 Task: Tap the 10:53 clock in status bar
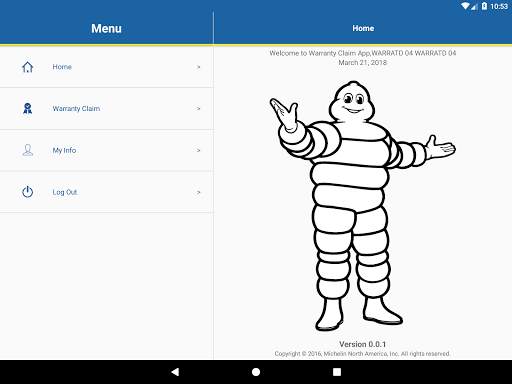click(x=499, y=6)
